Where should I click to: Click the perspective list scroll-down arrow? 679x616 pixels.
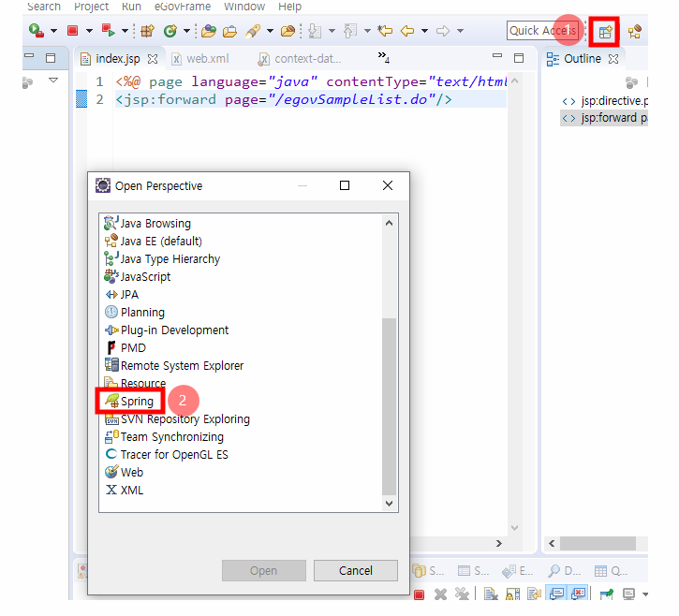[x=390, y=504]
